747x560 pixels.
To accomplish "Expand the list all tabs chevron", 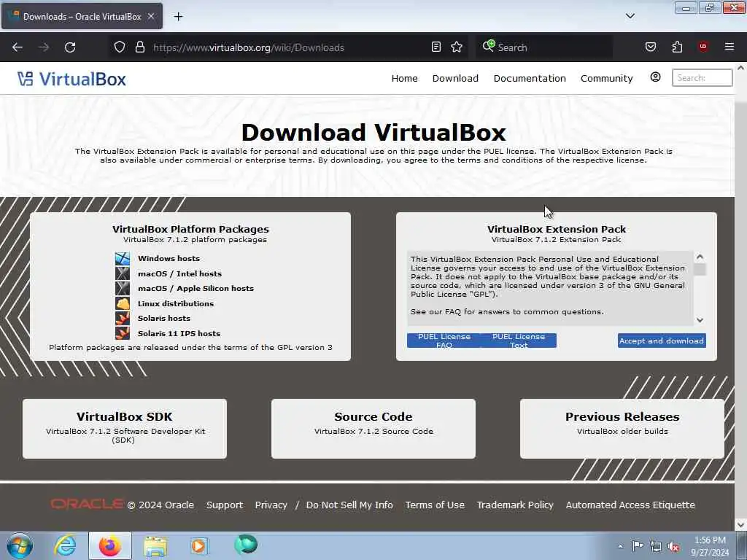I will click(x=630, y=16).
